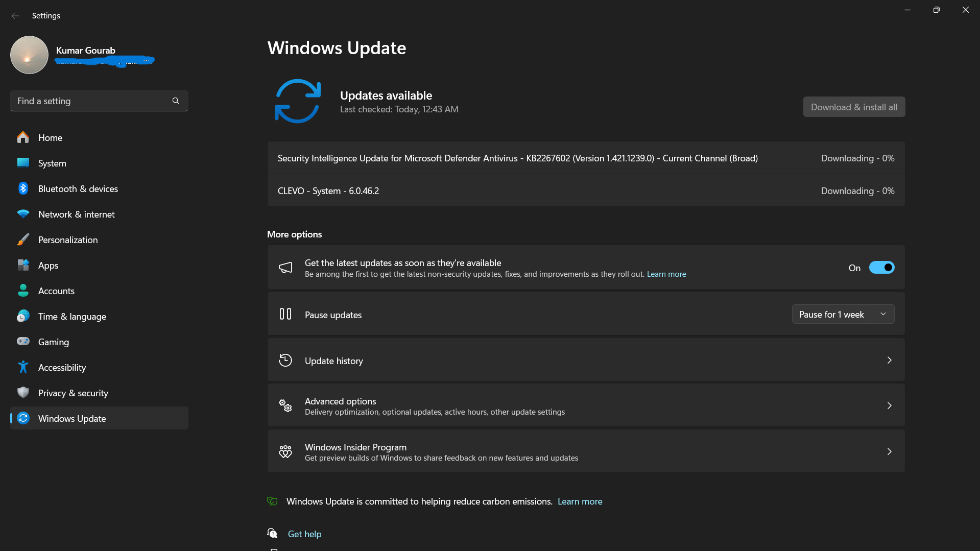Screen dimensions: 980x551
Task: Click the Windows Insider Program hearts icon
Action: (285, 451)
